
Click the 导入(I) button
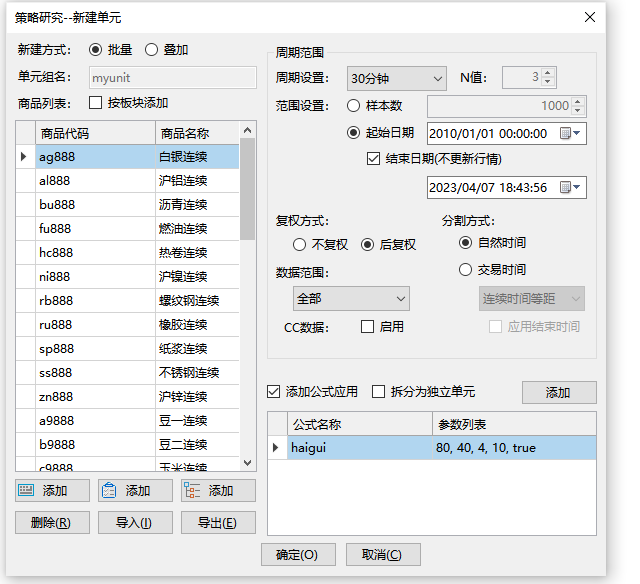[x=135, y=523]
